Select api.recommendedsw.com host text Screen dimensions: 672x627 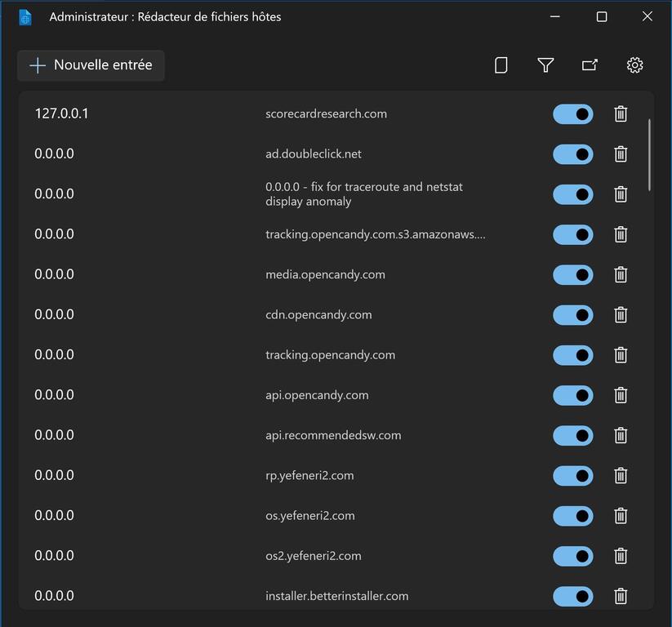[333, 435]
